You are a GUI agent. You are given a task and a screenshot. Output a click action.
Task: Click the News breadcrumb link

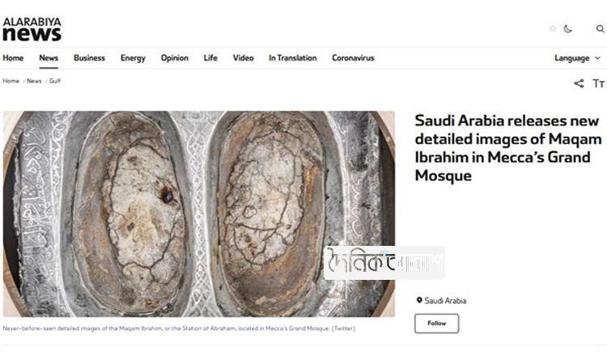(x=34, y=81)
